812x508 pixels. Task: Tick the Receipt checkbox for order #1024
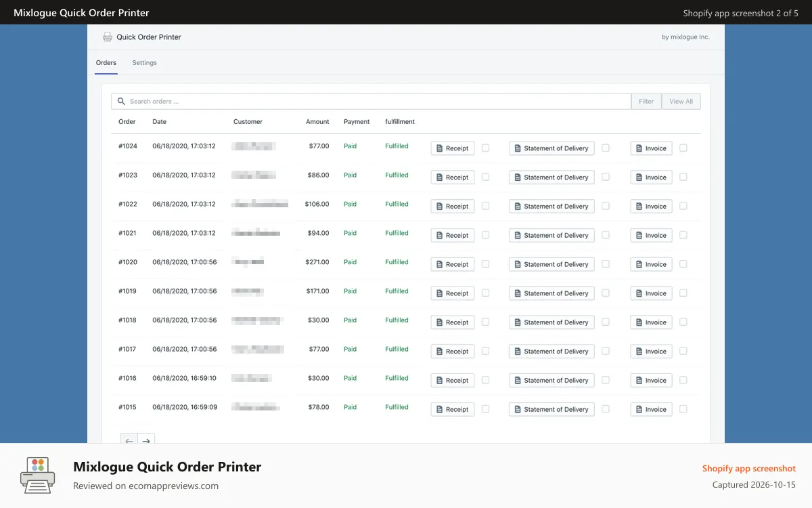486,148
